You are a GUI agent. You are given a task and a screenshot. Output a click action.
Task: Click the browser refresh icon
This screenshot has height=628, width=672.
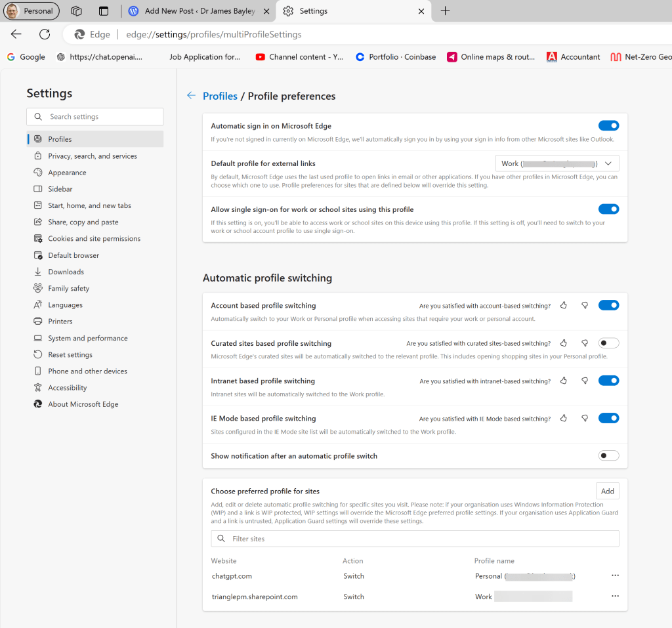[x=45, y=34]
